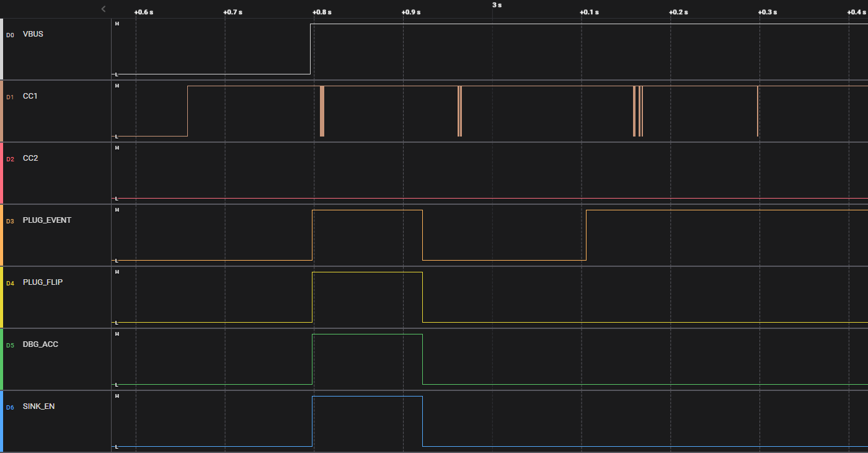Viewport: 868px width, 453px height.
Task: Click the D4 channel index
Action: point(10,284)
